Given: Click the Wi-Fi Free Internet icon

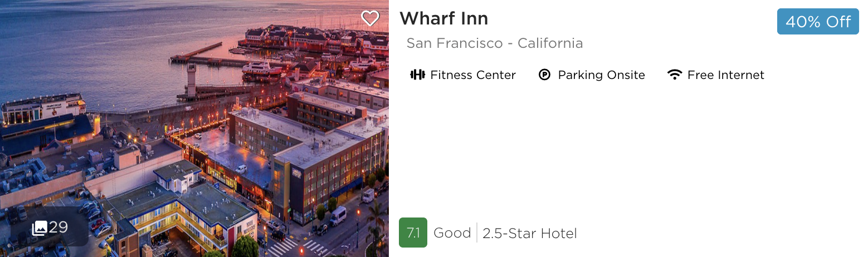Looking at the screenshot, I should 675,75.
